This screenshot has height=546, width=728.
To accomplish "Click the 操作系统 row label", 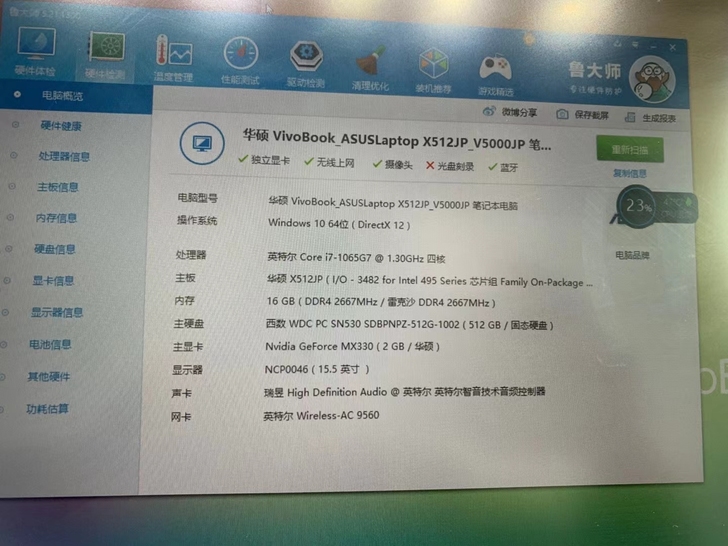I will tap(197, 220).
